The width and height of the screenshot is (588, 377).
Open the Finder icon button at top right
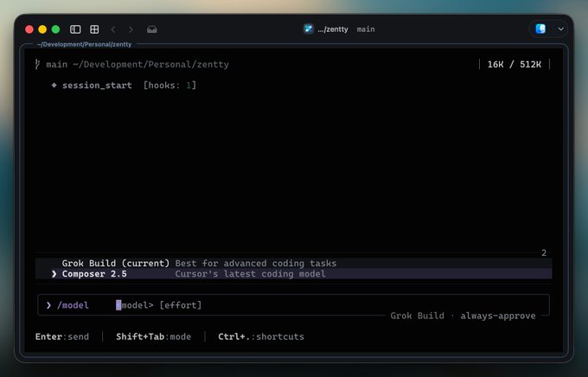click(540, 29)
